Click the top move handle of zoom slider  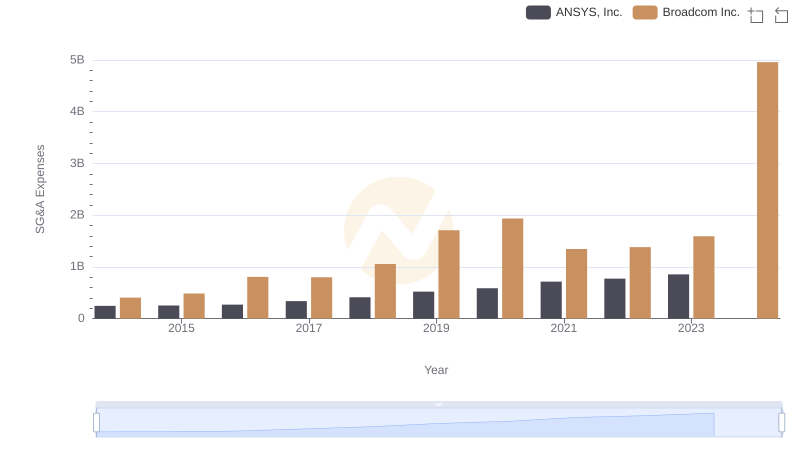coord(439,404)
